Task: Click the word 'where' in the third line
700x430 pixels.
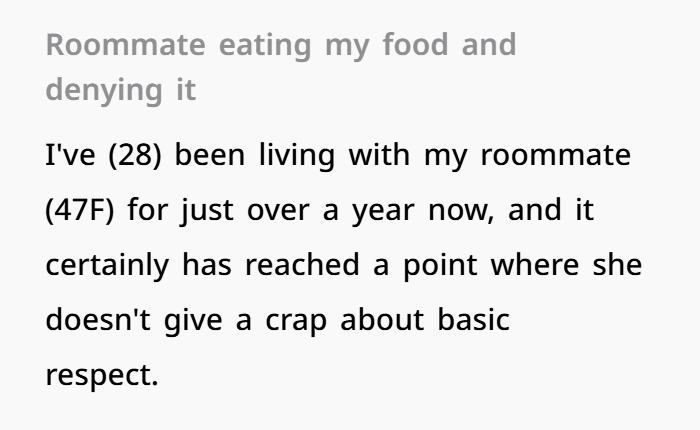Action: [x=534, y=264]
